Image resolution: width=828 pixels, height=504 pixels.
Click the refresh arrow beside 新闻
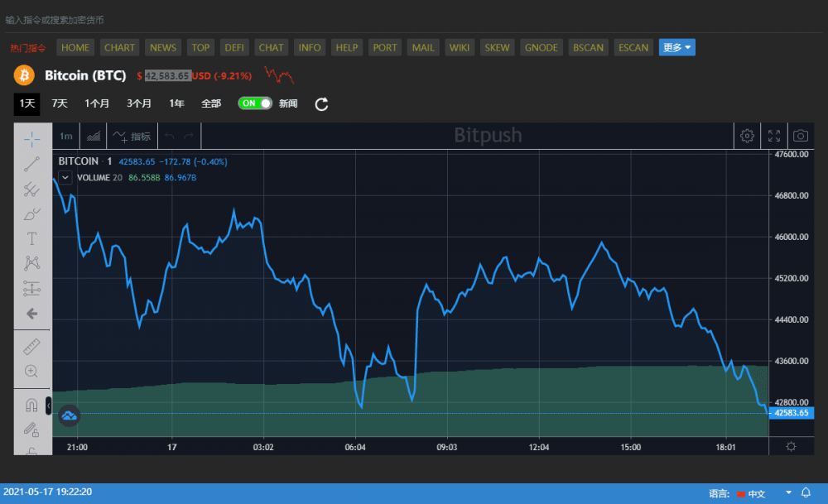322,104
